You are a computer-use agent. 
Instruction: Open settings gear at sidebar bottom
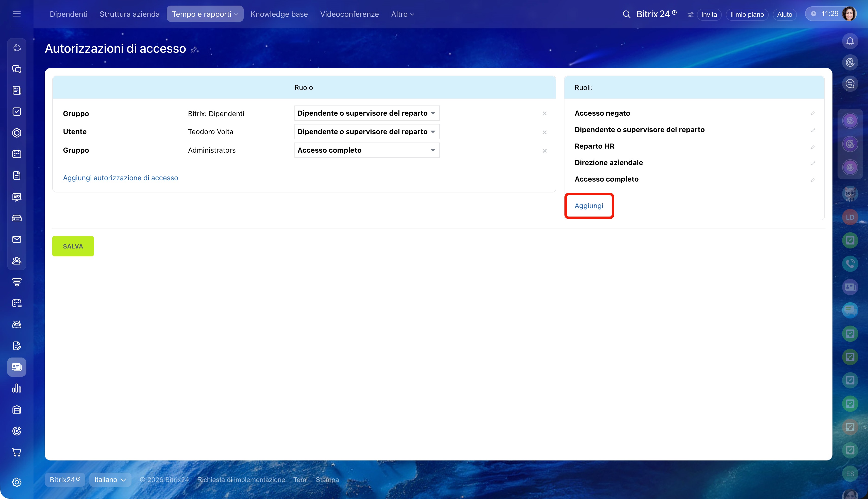[16, 482]
